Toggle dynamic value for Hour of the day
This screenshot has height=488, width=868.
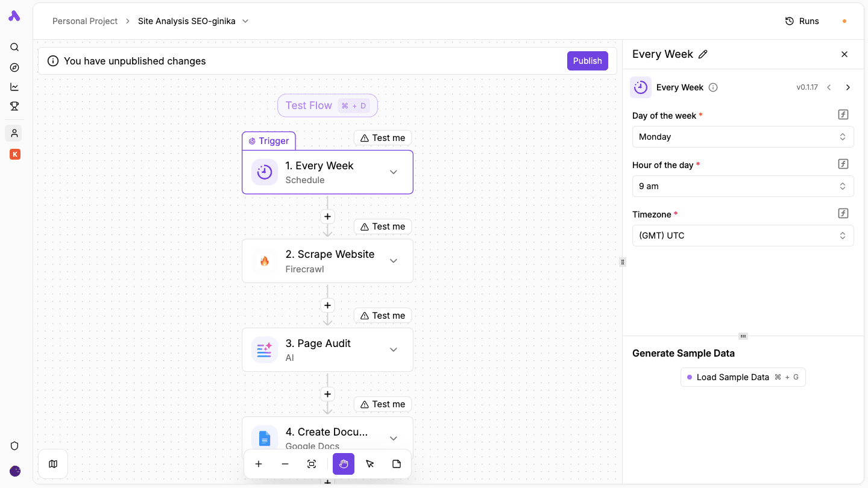tap(843, 163)
